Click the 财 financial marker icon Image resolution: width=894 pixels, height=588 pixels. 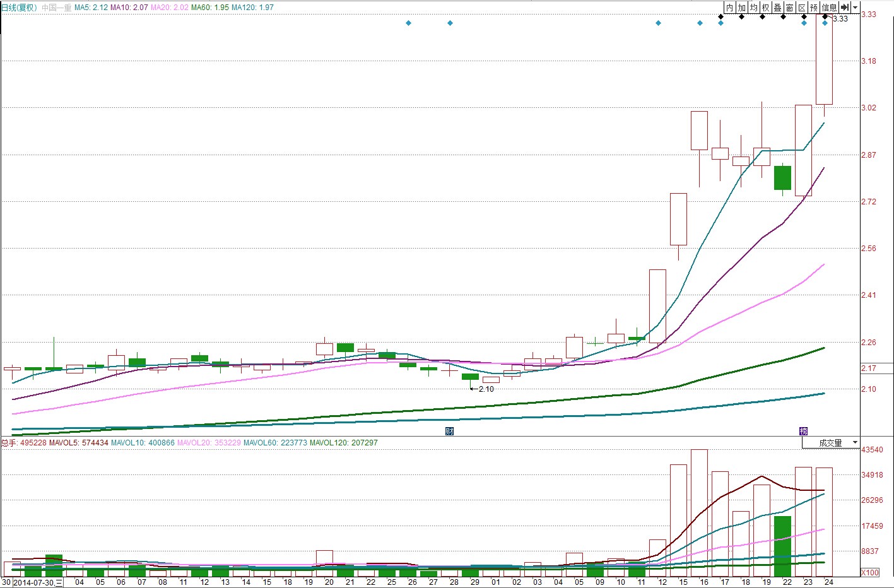point(449,432)
